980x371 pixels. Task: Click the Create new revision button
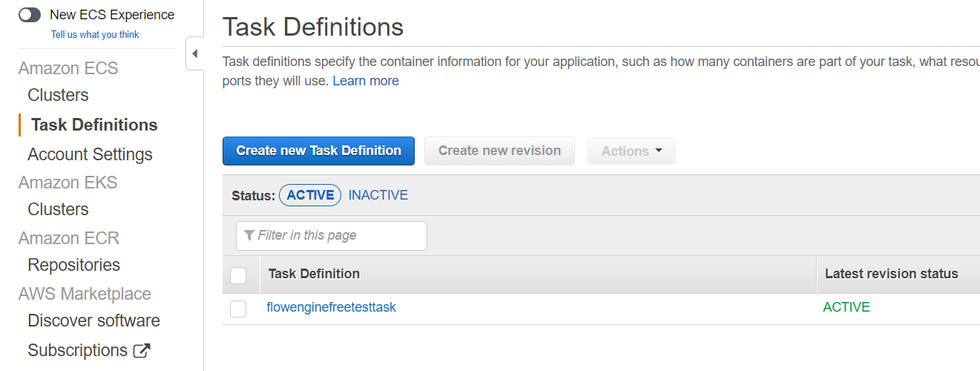pos(499,151)
